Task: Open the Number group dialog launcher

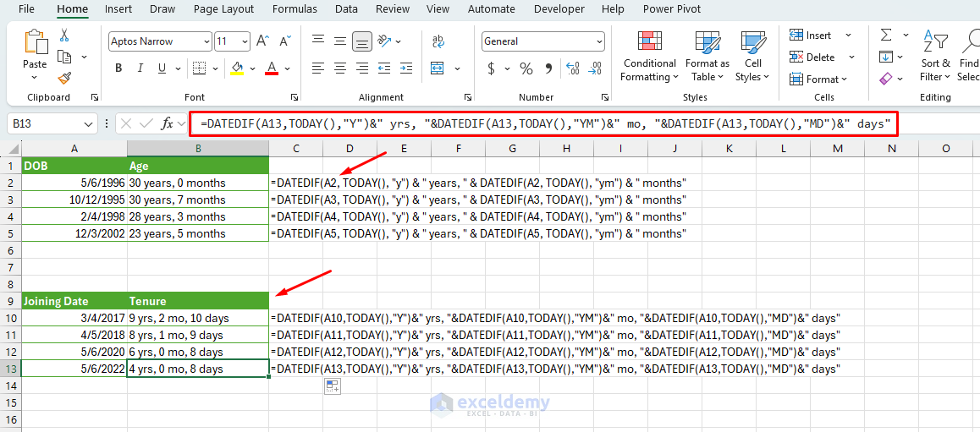Action: point(604,97)
